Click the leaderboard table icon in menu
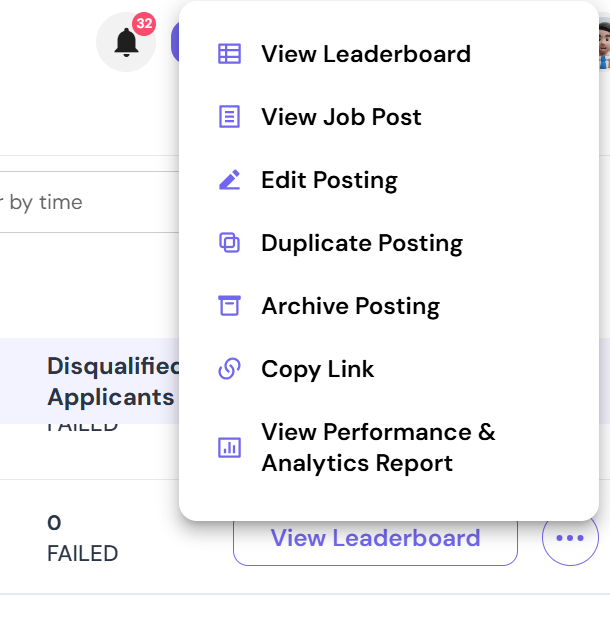610x632 pixels. [x=229, y=54]
